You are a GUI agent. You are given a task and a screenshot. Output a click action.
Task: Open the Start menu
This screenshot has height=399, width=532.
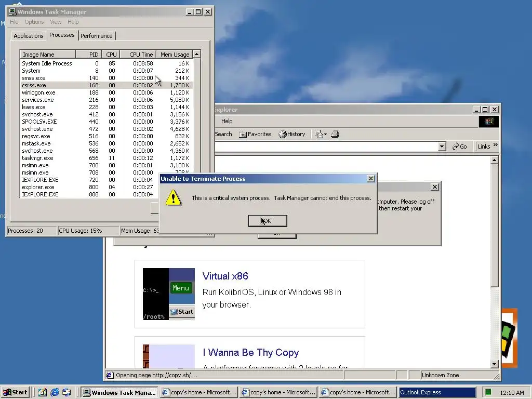[x=15, y=392]
